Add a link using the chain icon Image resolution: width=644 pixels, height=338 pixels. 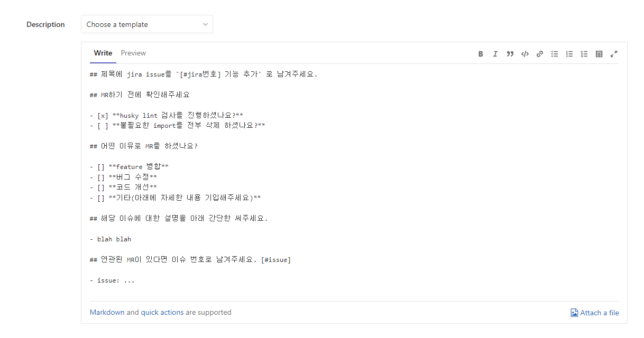540,54
